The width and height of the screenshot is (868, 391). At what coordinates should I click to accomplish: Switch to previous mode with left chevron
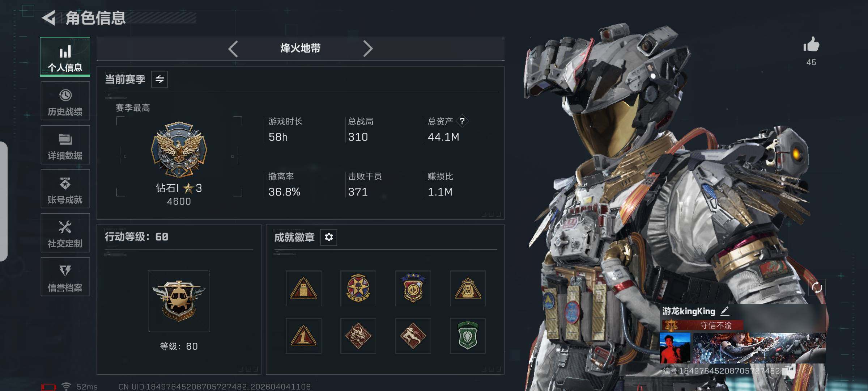click(233, 49)
